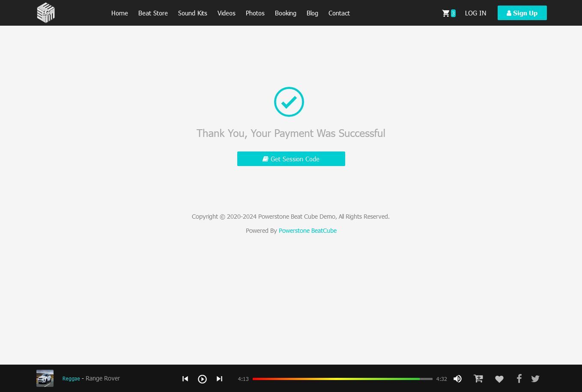Open the Beat Store menu item
The height and width of the screenshot is (392, 582).
pos(153,13)
